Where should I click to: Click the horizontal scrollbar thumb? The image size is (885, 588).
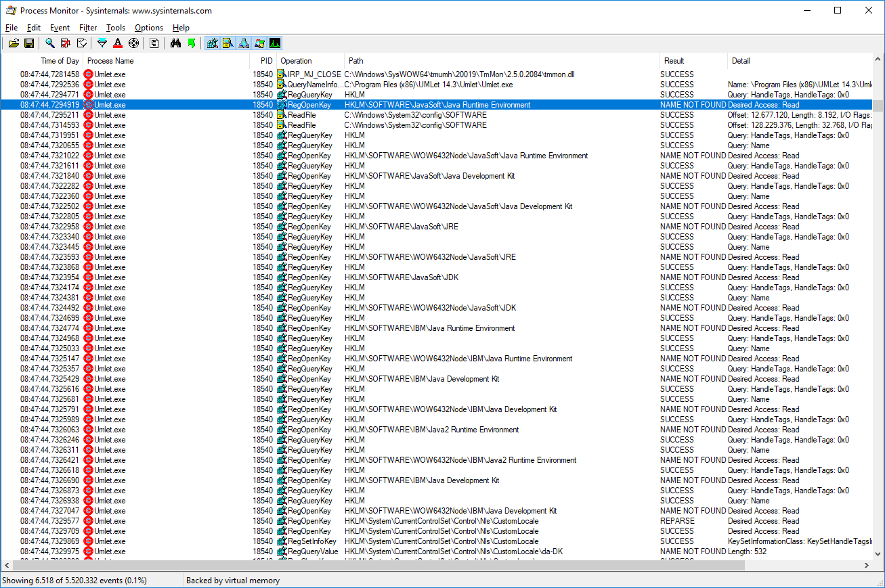[379, 566]
